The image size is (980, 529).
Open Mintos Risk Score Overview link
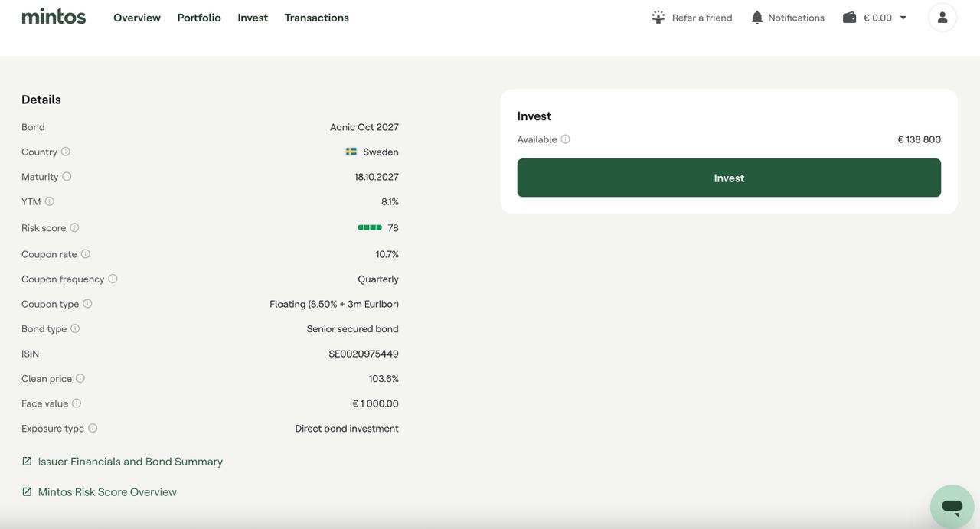point(107,492)
